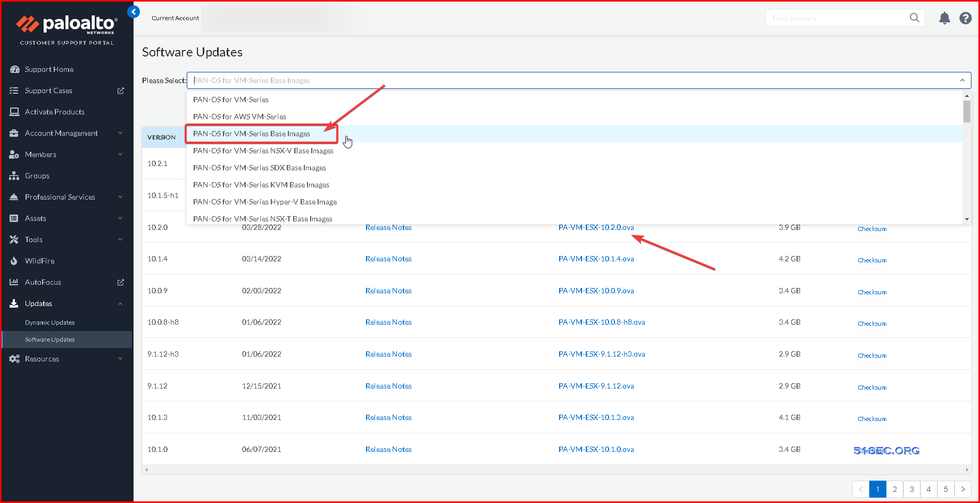This screenshot has width=980, height=503.
Task: Select PAN-OS for VM-Series option
Action: (x=575, y=100)
